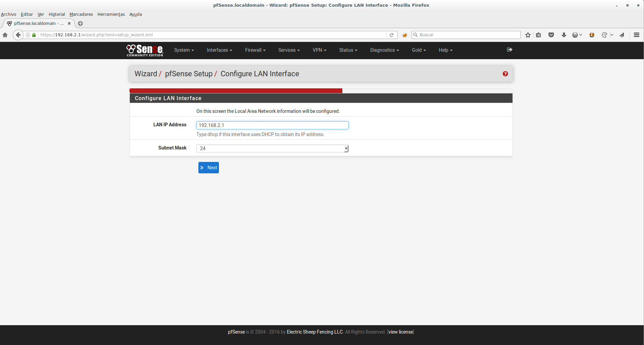Click the Pocket save icon
This screenshot has width=644, height=345.
tap(551, 35)
